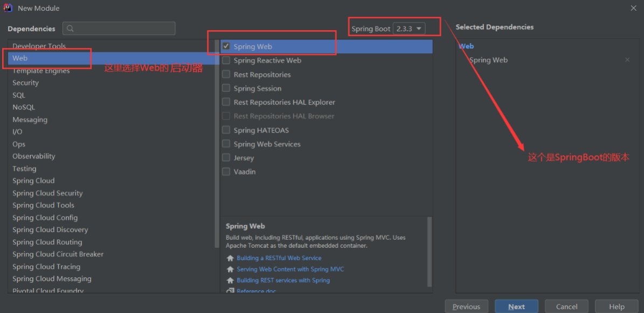Image resolution: width=644 pixels, height=313 pixels.
Task: Click the Previous button
Action: pos(466,307)
